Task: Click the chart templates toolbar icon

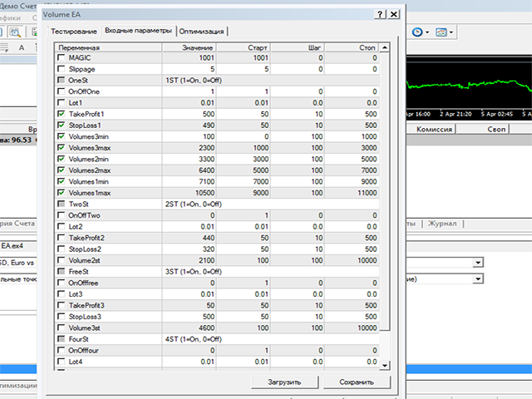Action: coord(442,32)
